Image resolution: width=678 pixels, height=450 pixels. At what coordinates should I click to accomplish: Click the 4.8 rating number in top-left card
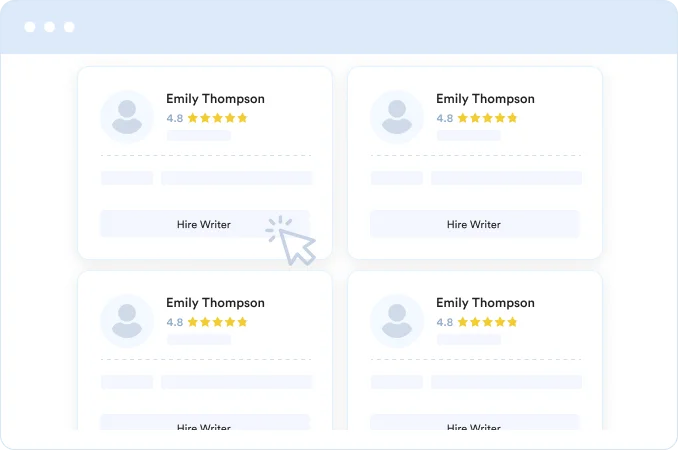(x=175, y=118)
